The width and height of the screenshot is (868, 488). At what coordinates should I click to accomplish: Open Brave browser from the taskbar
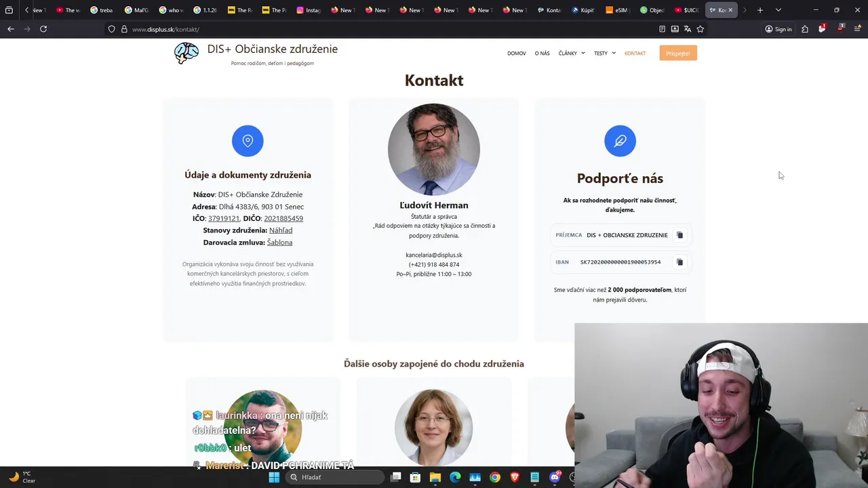click(515, 477)
